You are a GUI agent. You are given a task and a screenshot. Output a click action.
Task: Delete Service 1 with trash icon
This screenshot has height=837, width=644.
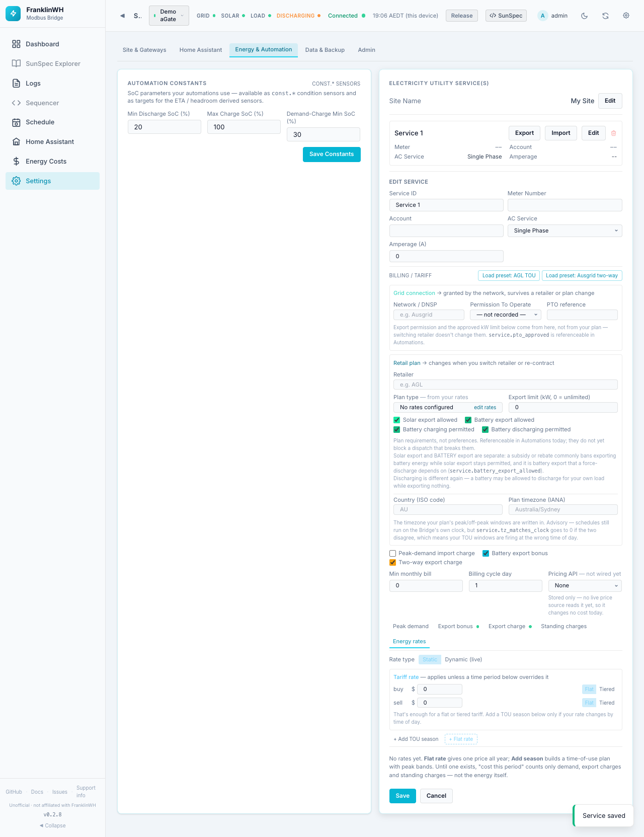click(613, 133)
